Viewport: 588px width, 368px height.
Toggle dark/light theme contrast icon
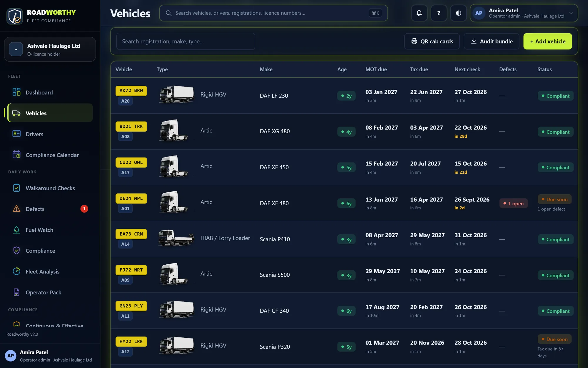pyautogui.click(x=458, y=13)
